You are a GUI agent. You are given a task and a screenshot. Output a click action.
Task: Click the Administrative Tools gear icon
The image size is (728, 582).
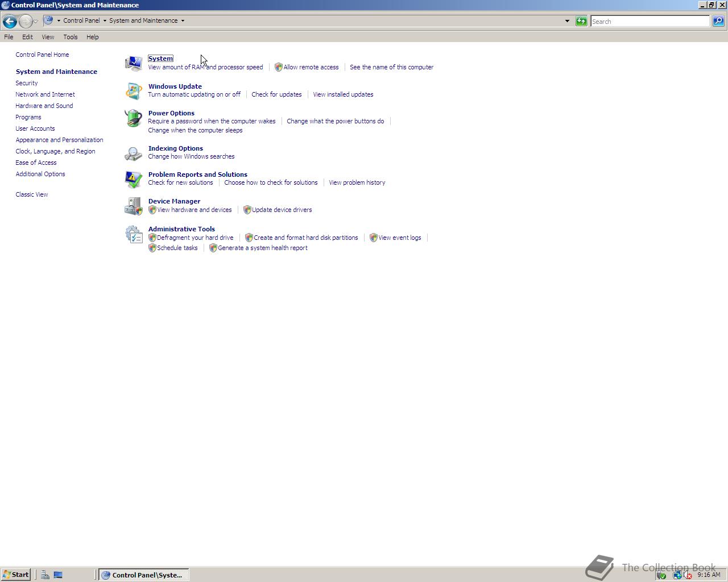tap(134, 234)
